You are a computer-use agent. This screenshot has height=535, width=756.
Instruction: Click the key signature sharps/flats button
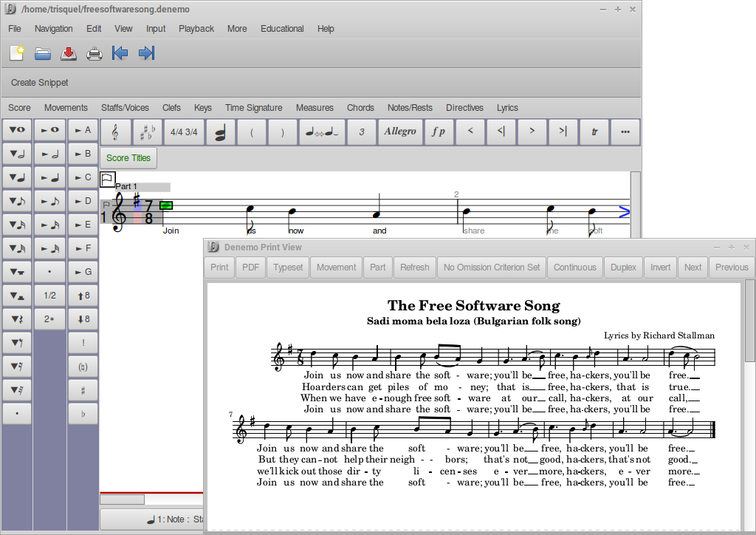pyautogui.click(x=148, y=132)
